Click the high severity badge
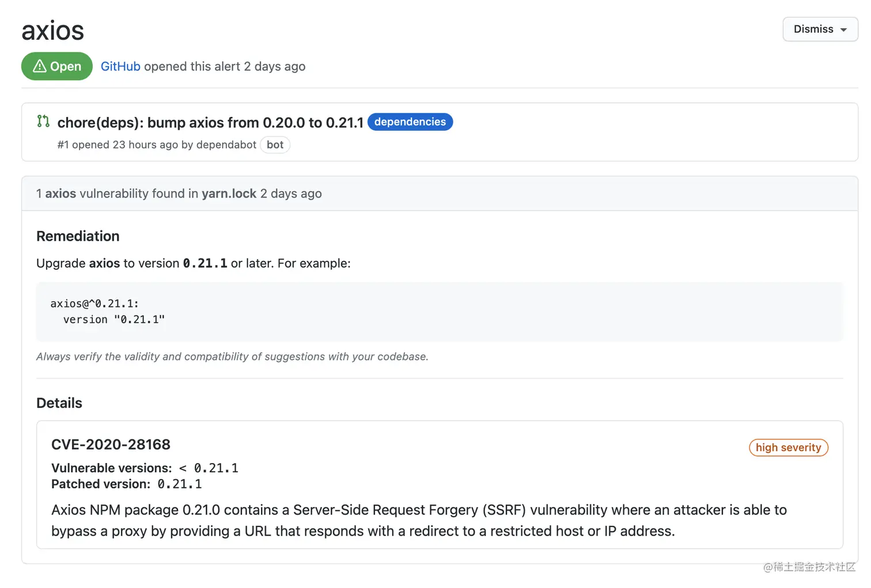Viewport: 871px width, 588px height. (788, 447)
